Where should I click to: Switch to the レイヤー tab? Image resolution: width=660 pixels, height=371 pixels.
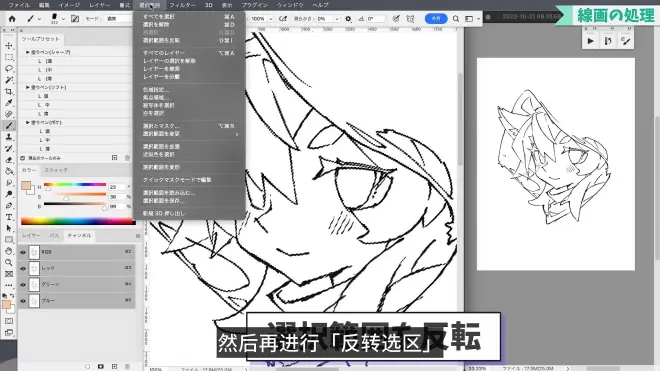(x=31, y=236)
